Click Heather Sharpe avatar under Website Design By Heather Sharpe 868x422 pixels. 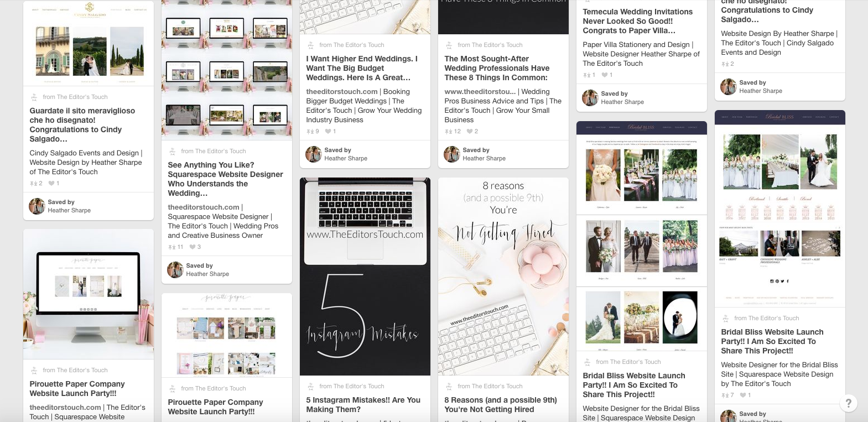point(729,87)
